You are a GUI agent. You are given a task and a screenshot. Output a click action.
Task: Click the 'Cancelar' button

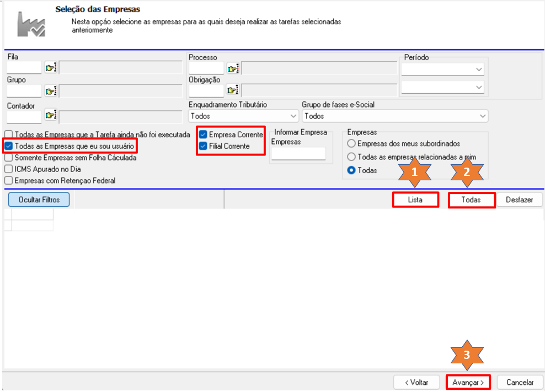[520, 382]
